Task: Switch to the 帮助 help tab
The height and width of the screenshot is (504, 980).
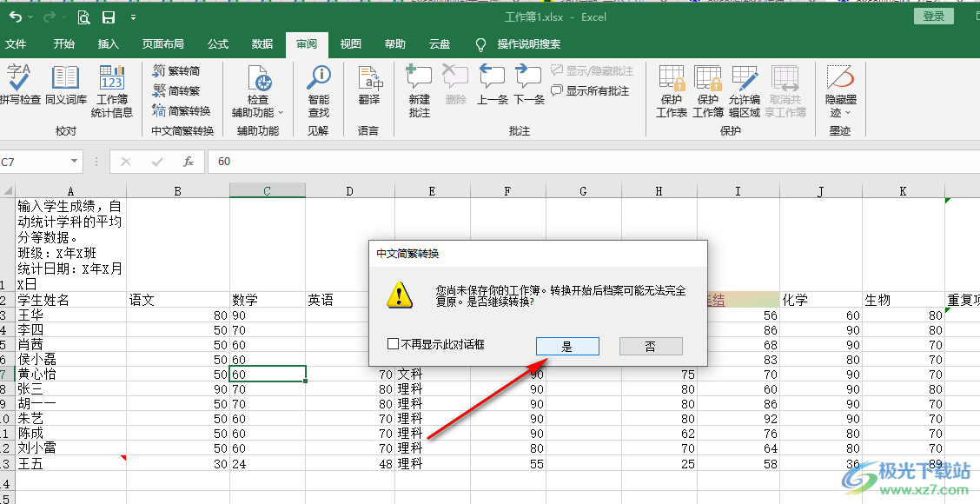Action: (x=395, y=43)
